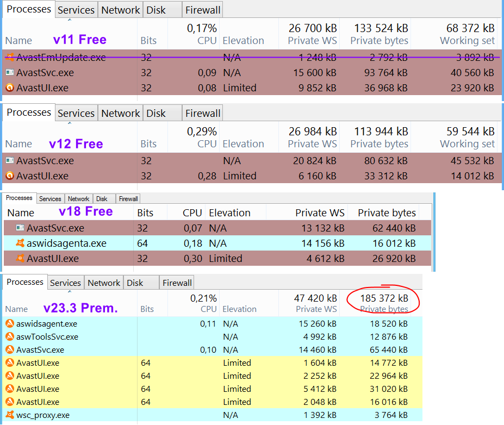
Task: Switch to the Network tab in the v12 Free panel
Action: point(121,113)
